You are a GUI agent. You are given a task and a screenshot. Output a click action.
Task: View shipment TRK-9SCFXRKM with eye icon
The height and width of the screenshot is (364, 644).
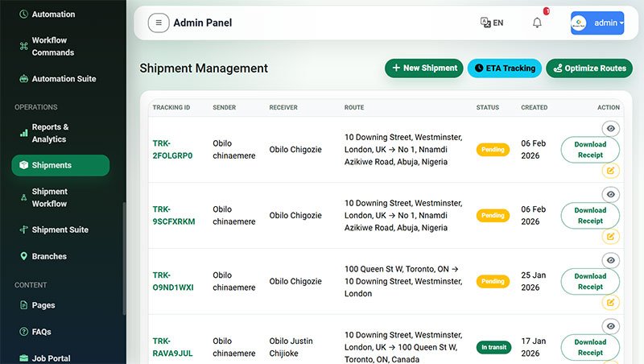[611, 194]
